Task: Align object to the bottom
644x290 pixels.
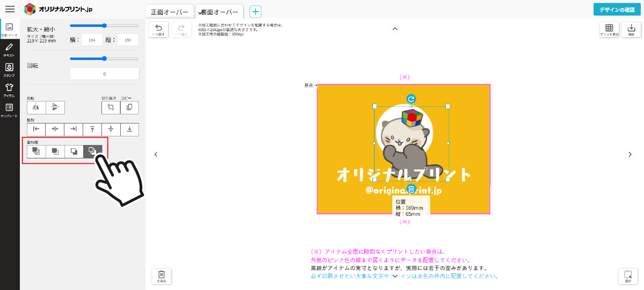Action: [x=129, y=129]
